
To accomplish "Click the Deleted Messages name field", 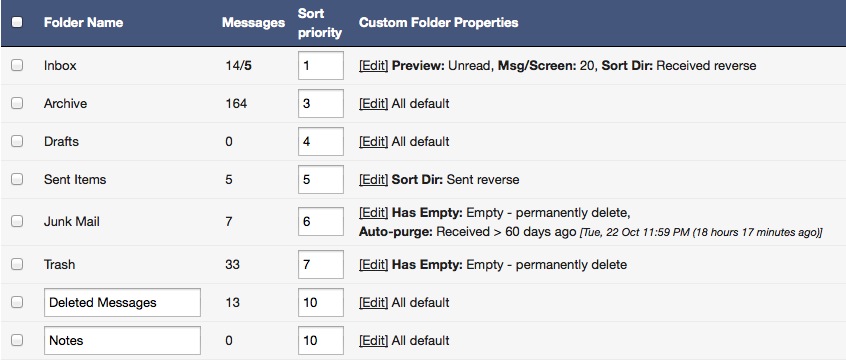I will tap(122, 302).
